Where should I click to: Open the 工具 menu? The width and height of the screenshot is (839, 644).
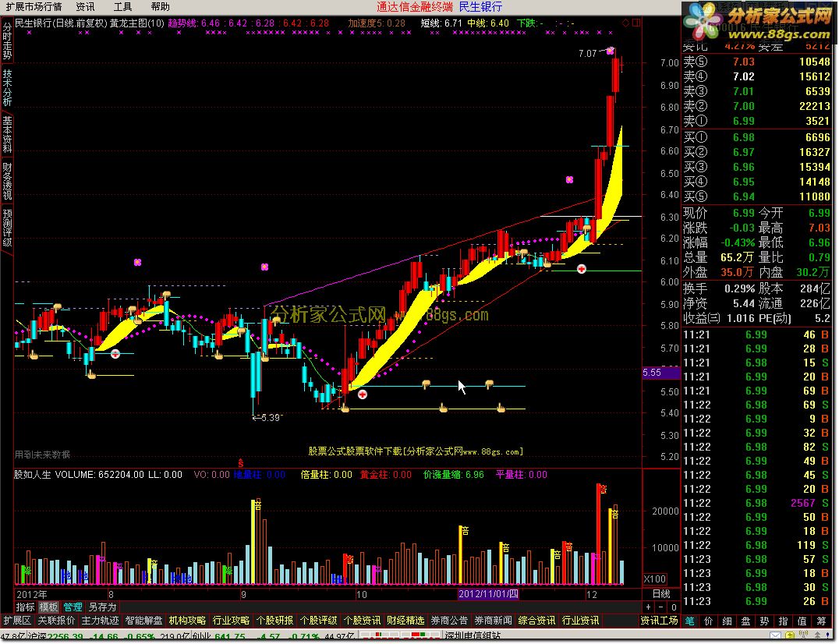tap(122, 7)
